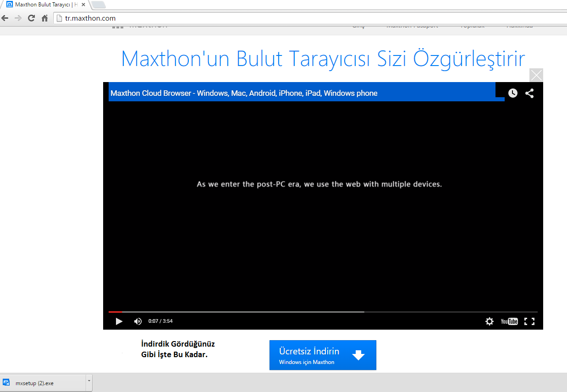Go forward in browser
Screen dimensions: 567x392
[x=18, y=18]
